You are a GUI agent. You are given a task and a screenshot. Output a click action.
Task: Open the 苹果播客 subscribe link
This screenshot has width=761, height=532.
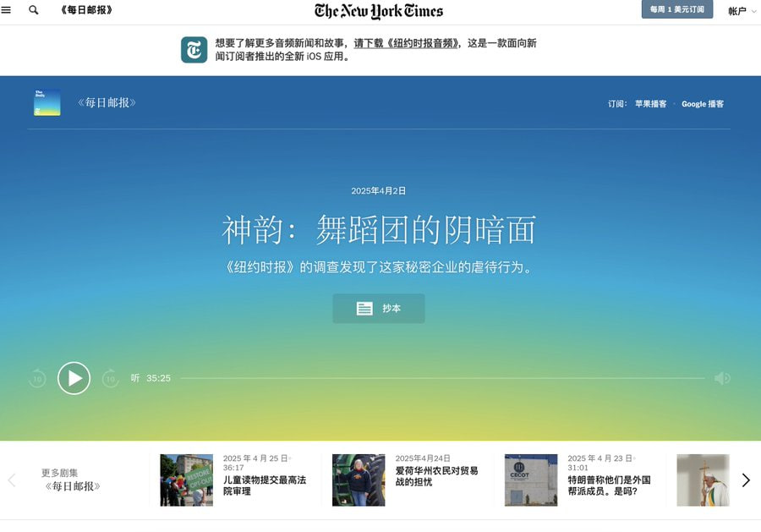tap(650, 104)
